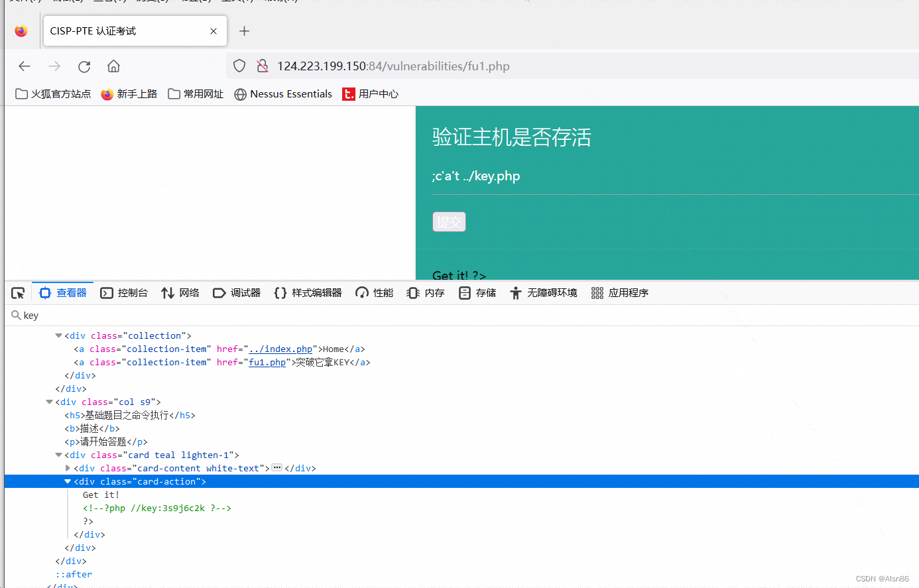The width and height of the screenshot is (919, 588).
Task: Click the ellipsis badge in card-content node
Action: click(x=277, y=468)
